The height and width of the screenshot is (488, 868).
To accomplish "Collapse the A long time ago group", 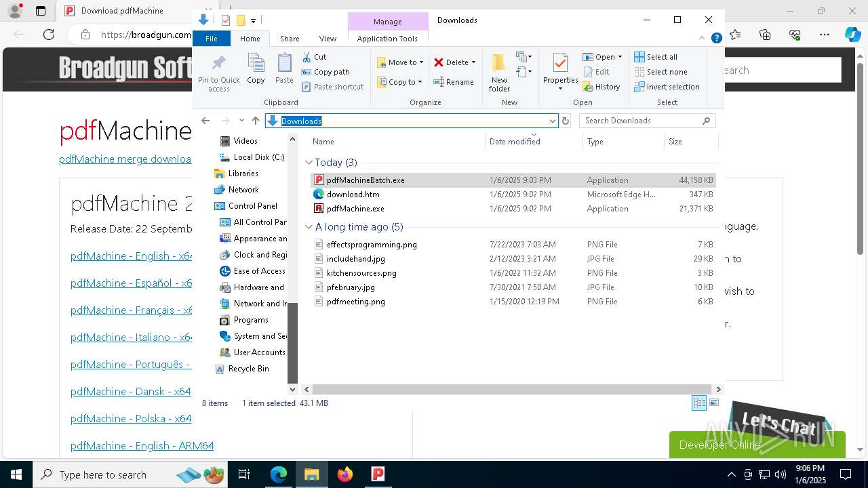I will (309, 227).
